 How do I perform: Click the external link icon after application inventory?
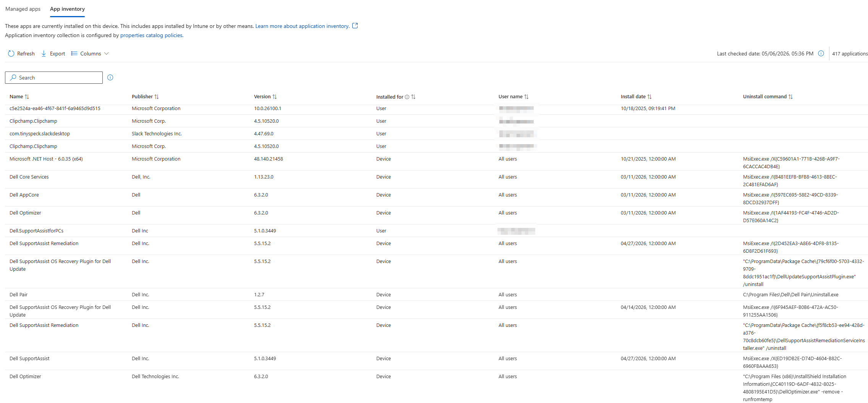click(x=355, y=26)
